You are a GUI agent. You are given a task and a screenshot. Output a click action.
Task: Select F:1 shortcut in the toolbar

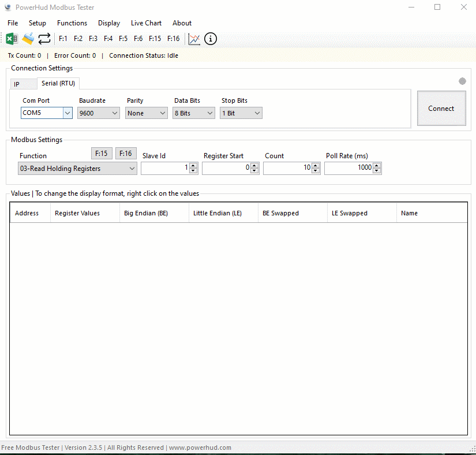click(63, 39)
